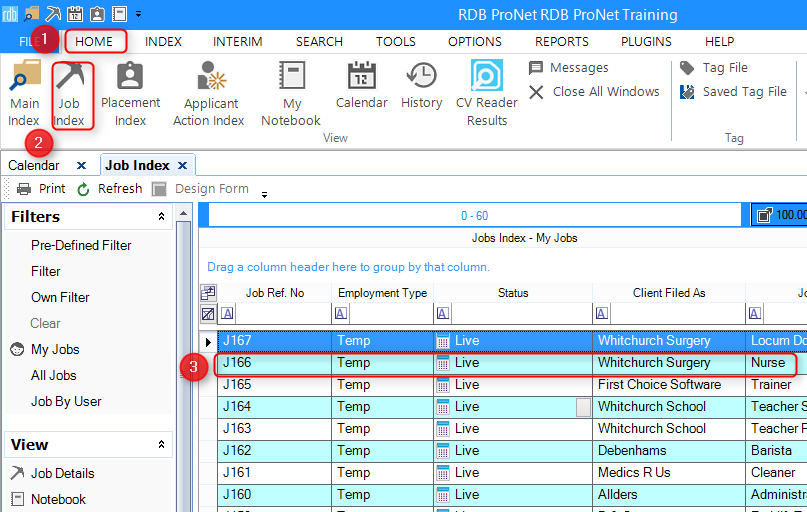Close the Calendar tab
807x512 pixels.
81,166
